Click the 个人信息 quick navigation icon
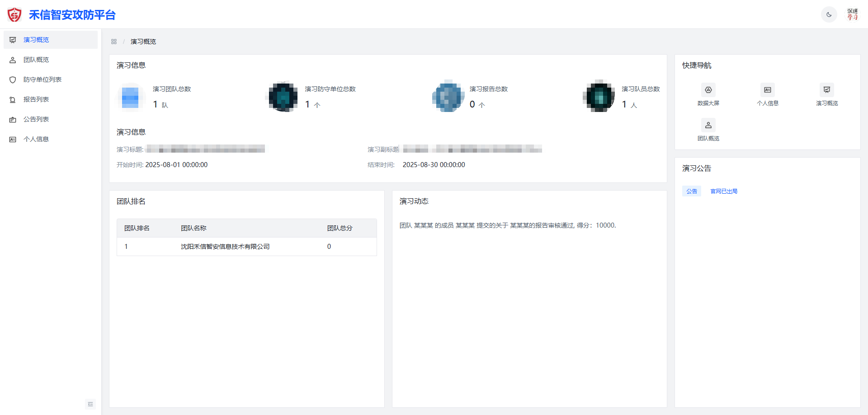Screen dimensions: 868x415 tap(767, 89)
